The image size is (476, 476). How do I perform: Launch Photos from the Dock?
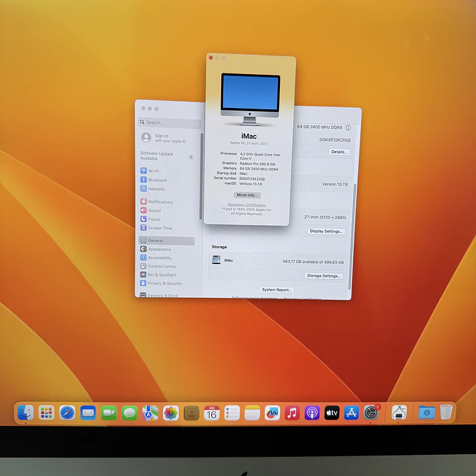point(171,413)
